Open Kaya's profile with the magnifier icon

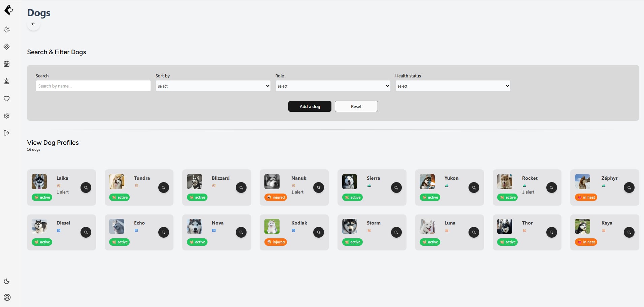click(629, 232)
